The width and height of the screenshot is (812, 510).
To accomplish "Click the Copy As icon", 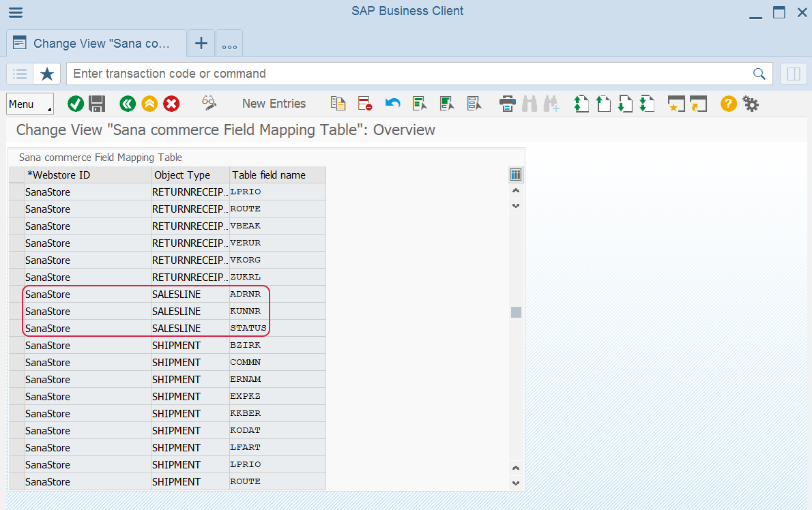I will (x=338, y=104).
